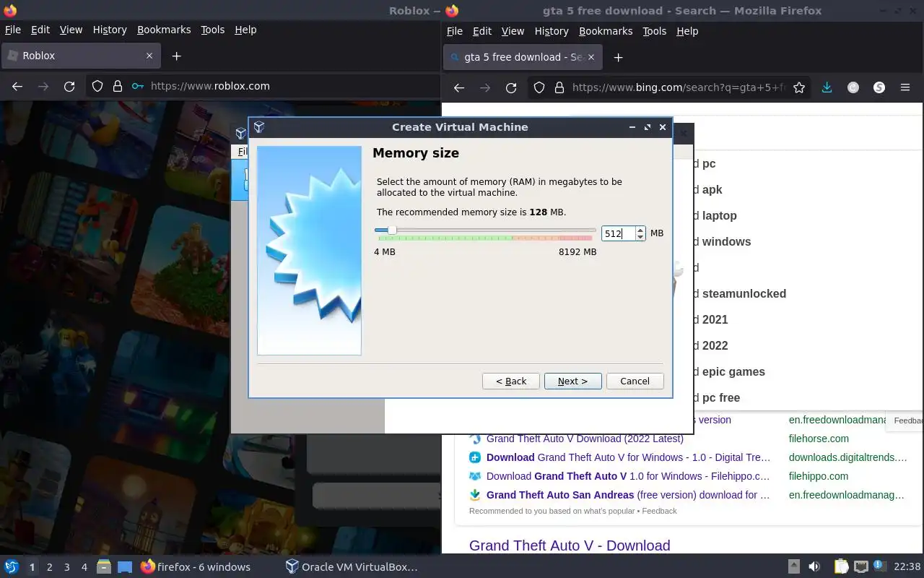Image resolution: width=924 pixels, height=578 pixels.
Task: Click the VirtualBox cube icon in dialog title bar
Action: 259,127
